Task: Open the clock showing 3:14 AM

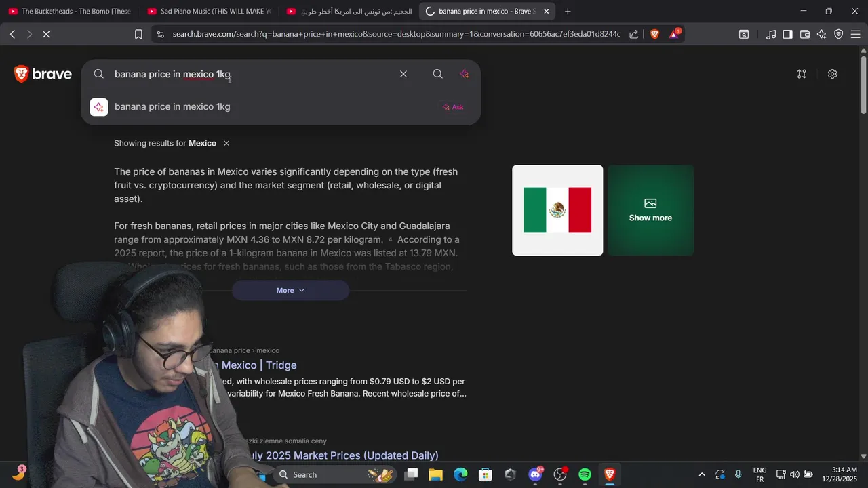Action: (840, 474)
